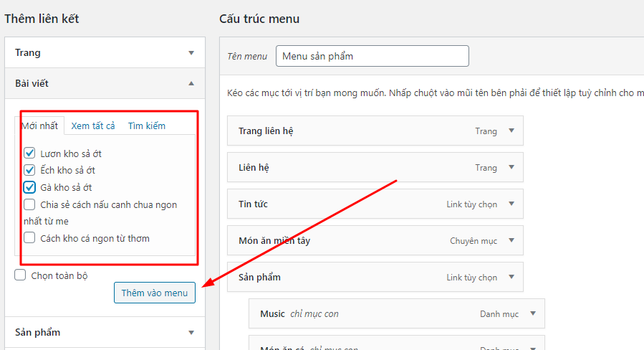Check the Chia sẻ cách nấu canh chua checkbox
Screen dimensions: 644x350
29,204
